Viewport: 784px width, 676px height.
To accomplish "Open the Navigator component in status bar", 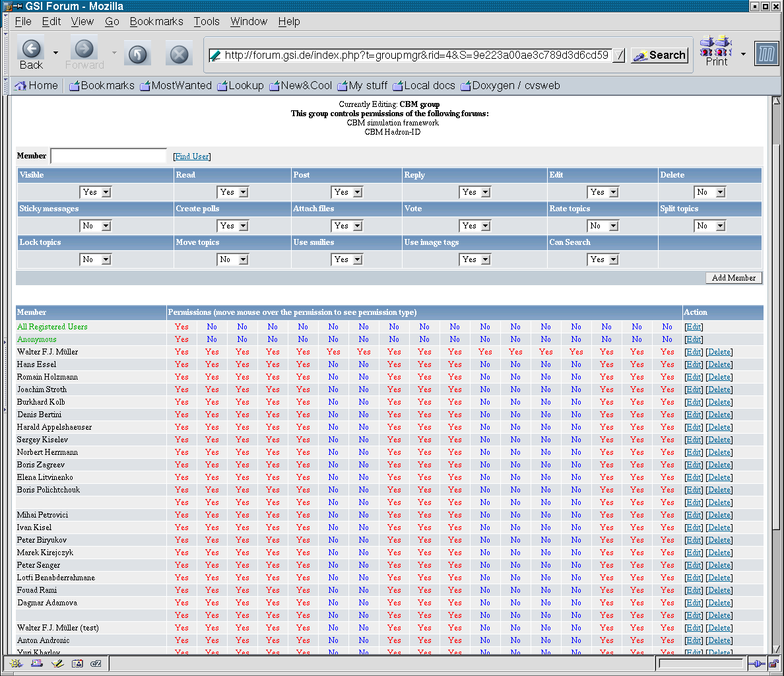I will tap(16, 663).
